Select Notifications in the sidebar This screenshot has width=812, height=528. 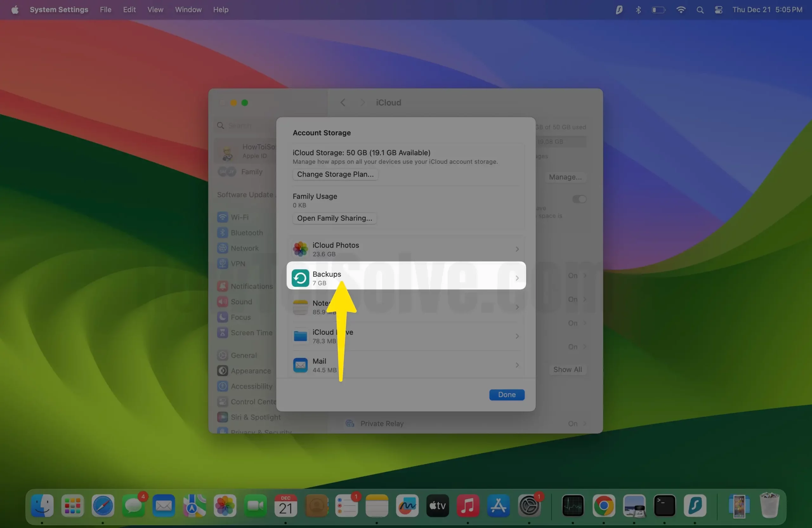(246, 286)
